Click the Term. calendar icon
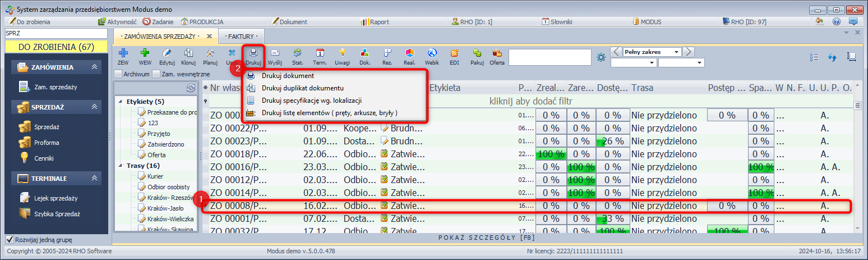The width and height of the screenshot is (868, 260). point(320,53)
